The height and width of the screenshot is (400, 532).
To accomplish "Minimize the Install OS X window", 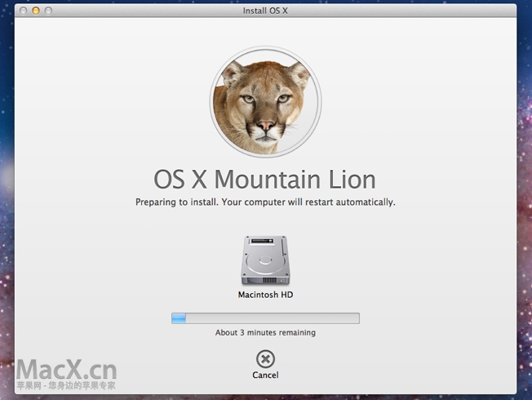I will (x=36, y=11).
